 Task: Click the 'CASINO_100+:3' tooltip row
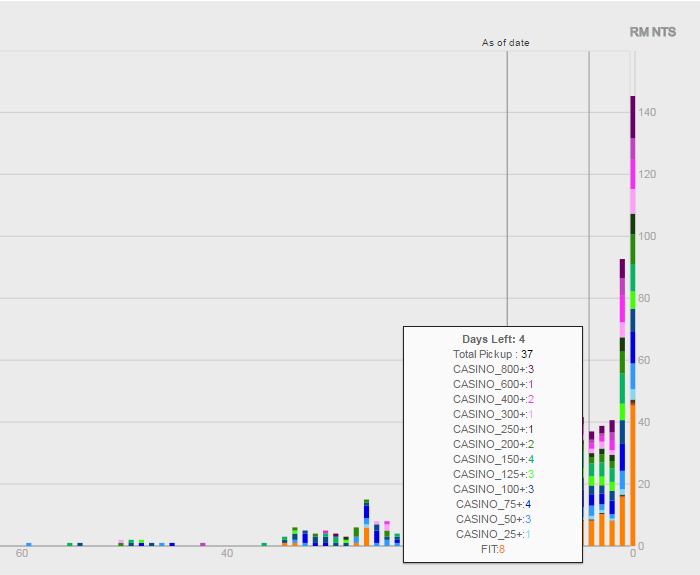(493, 489)
